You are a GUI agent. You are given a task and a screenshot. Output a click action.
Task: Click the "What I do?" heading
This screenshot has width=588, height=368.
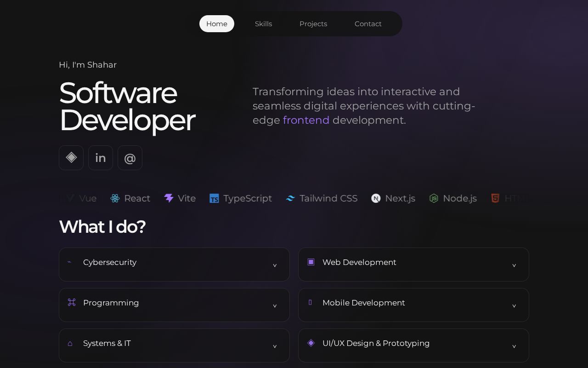102,227
